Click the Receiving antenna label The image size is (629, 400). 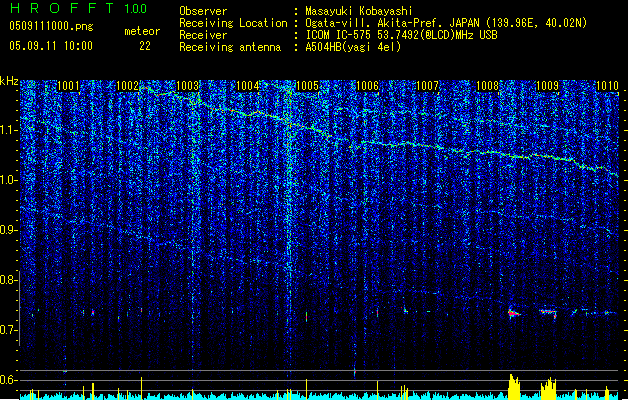pos(230,47)
